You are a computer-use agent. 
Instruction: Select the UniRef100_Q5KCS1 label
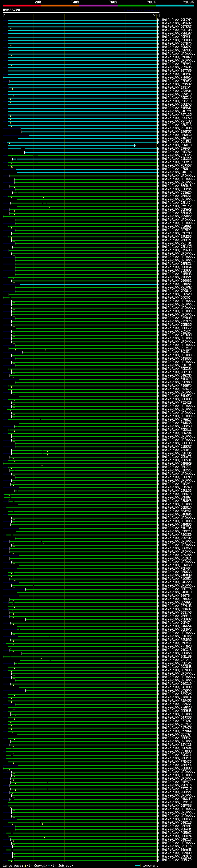tap(177, 196)
